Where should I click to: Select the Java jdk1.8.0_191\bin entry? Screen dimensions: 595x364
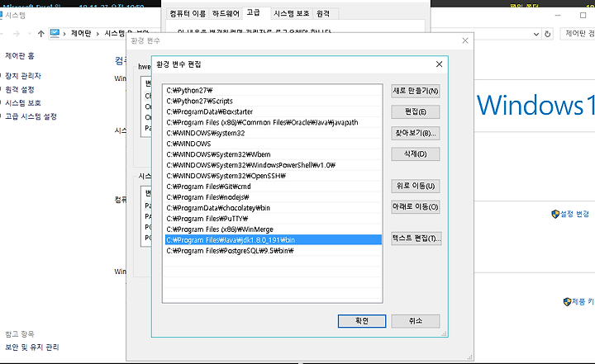[274, 239]
